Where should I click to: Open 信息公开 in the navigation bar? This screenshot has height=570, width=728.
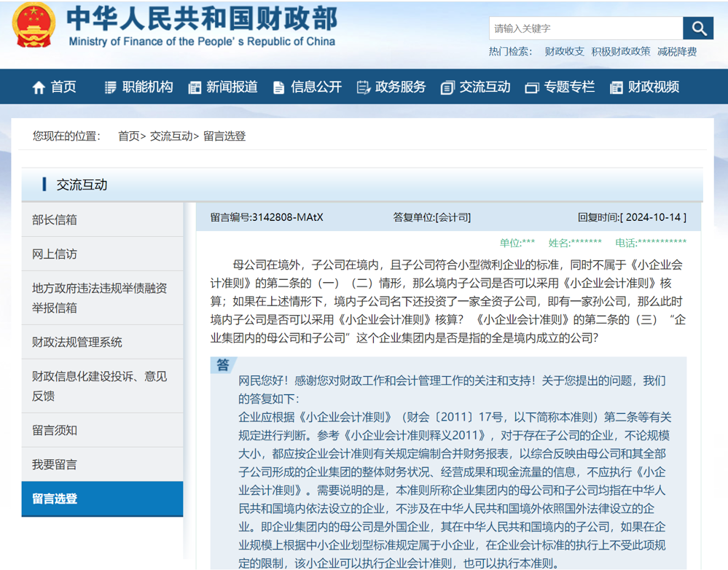point(316,87)
